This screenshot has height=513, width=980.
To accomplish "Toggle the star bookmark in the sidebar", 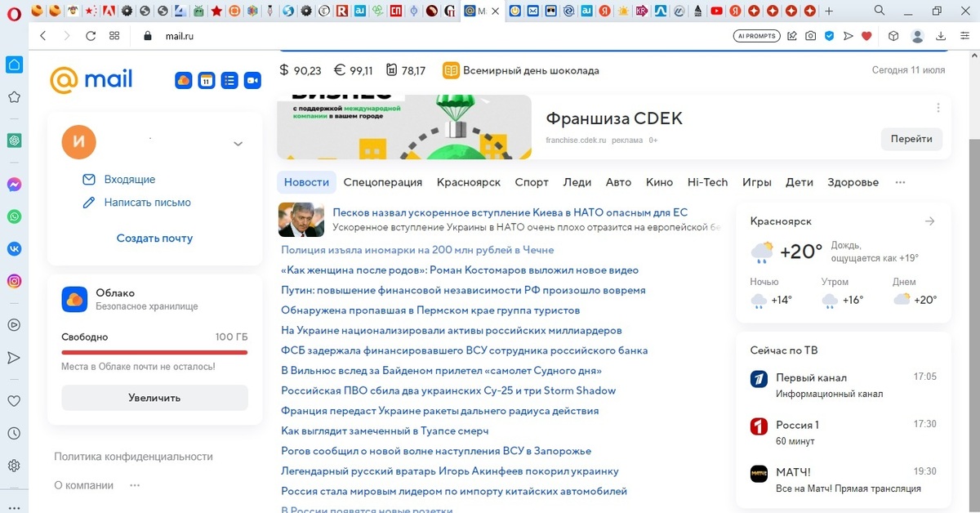I will 13,98.
